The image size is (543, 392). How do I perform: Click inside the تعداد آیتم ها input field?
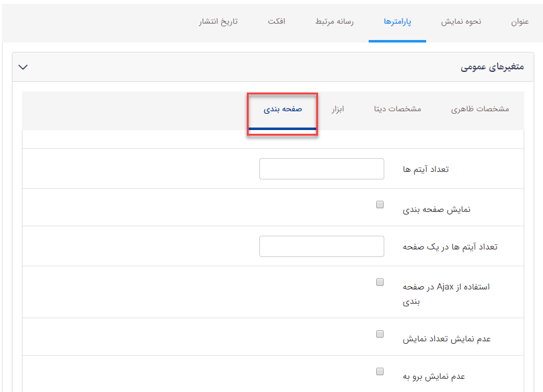click(321, 168)
